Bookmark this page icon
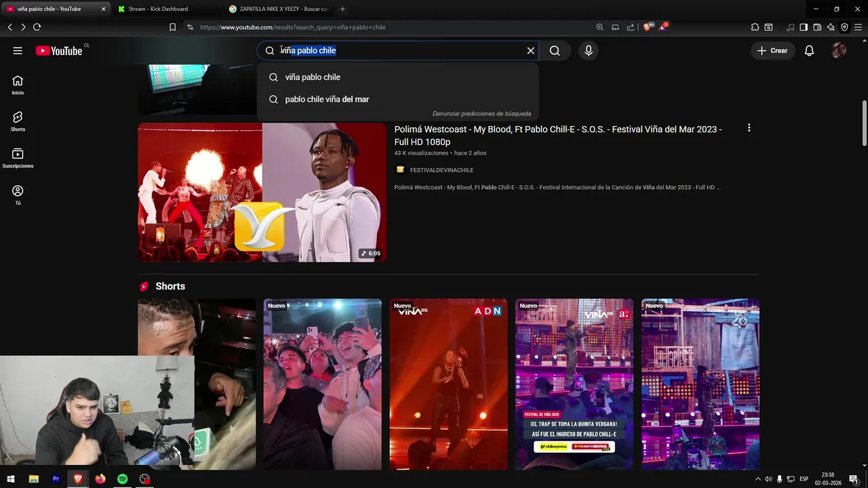Viewport: 868px width, 488px height. click(x=172, y=27)
